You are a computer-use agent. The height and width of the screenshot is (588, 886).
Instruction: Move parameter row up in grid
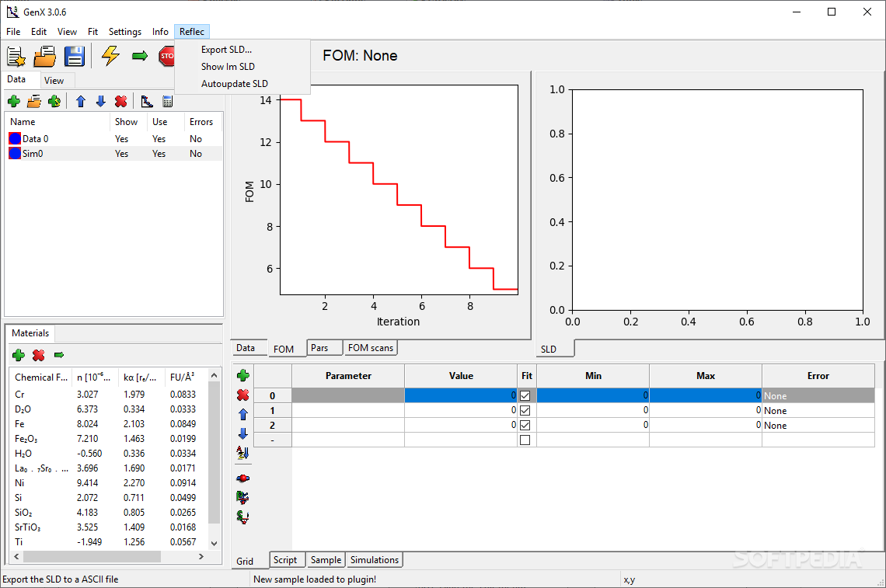tap(243, 414)
